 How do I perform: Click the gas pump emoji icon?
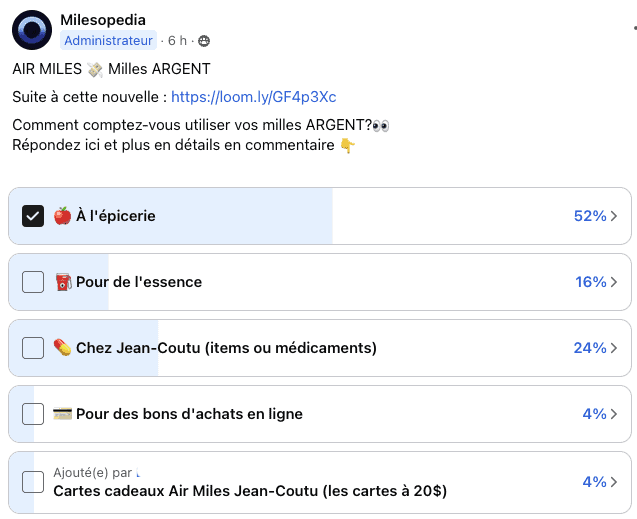click(62, 282)
